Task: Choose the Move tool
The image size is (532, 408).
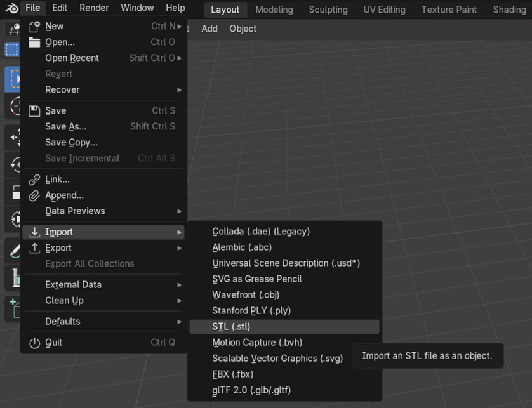Action: click(11, 136)
